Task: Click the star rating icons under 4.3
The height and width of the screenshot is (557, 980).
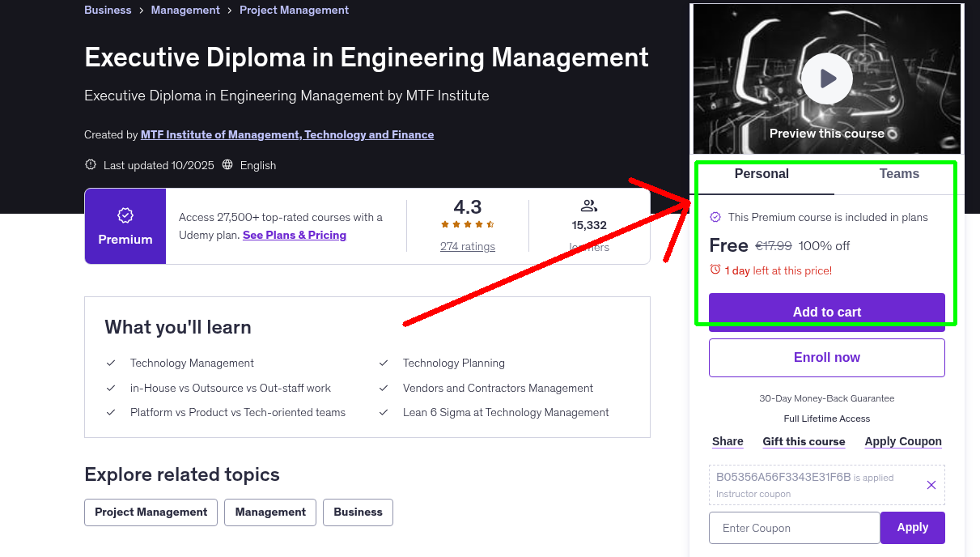Action: pos(467,223)
